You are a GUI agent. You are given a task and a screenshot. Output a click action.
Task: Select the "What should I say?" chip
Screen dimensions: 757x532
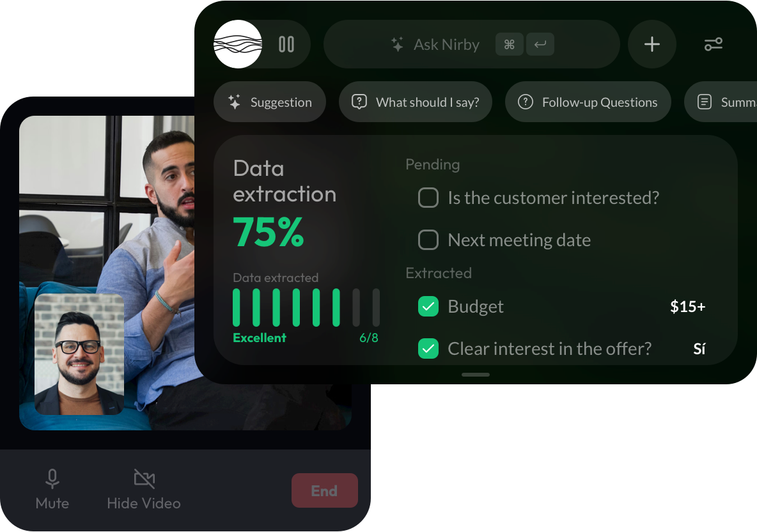(x=416, y=102)
